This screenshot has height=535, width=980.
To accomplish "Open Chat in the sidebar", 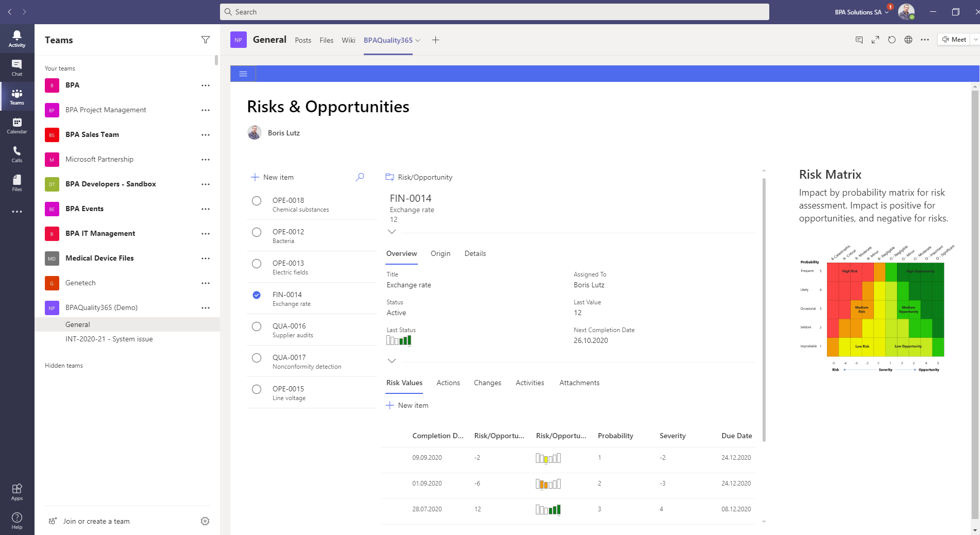I will 17,67.
